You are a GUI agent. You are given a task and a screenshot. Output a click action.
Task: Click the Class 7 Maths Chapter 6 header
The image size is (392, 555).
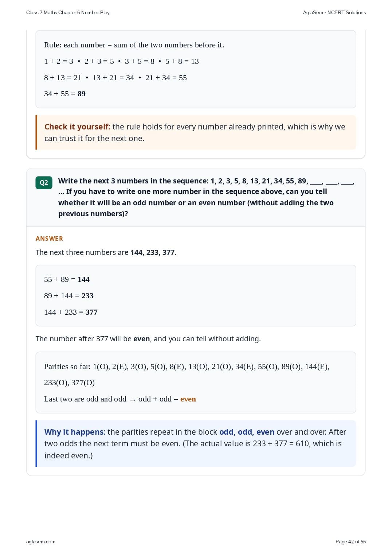coord(68,12)
